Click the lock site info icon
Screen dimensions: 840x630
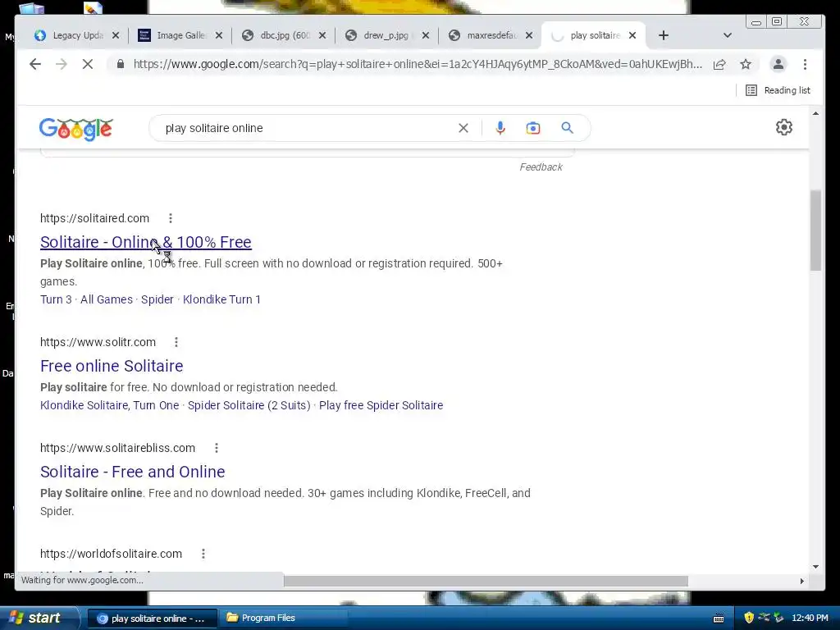(x=121, y=64)
